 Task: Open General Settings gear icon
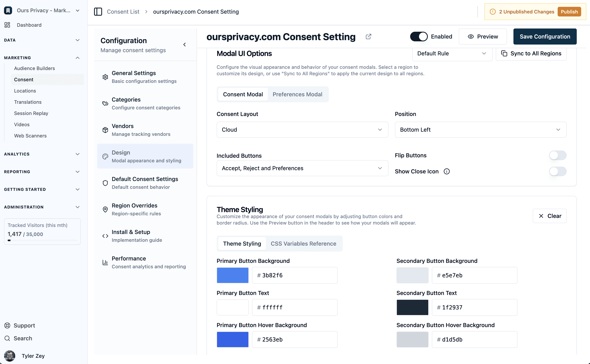(x=105, y=77)
